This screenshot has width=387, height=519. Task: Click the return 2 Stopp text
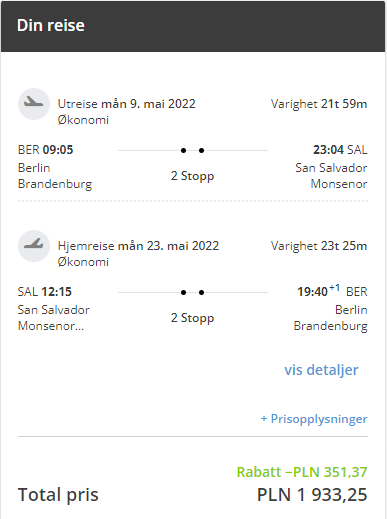click(192, 318)
